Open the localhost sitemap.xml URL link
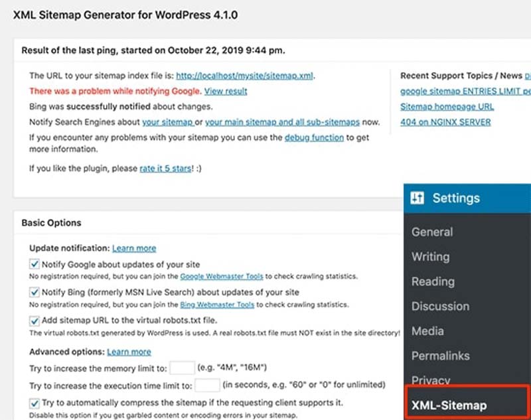The height and width of the screenshot is (420, 531). (x=244, y=76)
